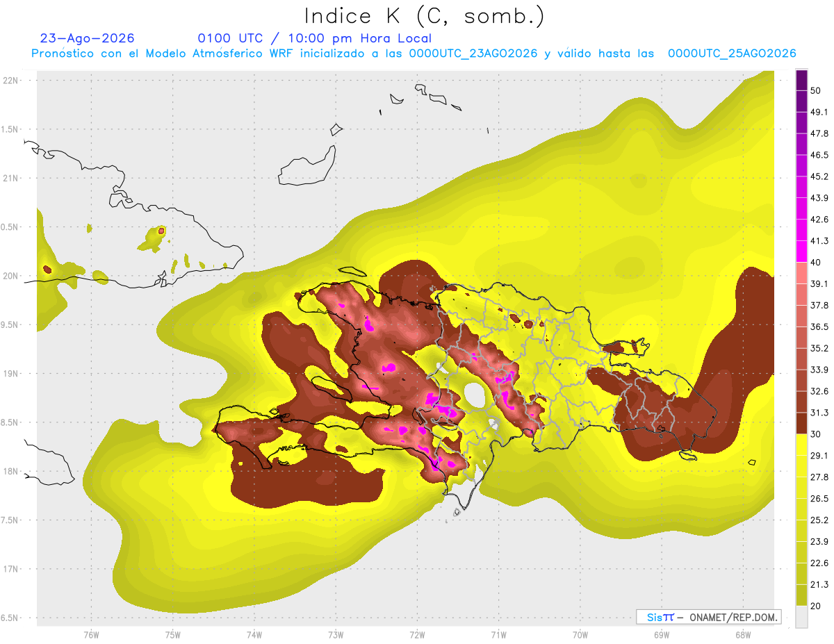Click the legend value "41.3"
This screenshot has height=644, width=834.
click(x=819, y=241)
